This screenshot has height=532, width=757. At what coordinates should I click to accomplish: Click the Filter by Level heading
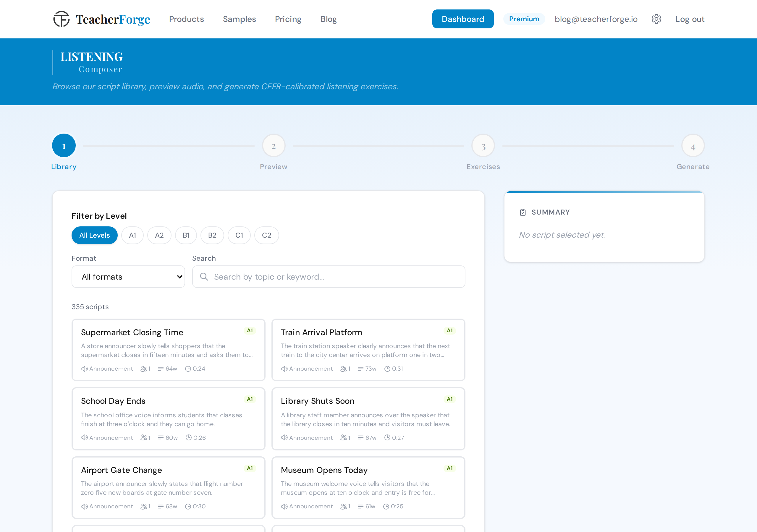99,216
